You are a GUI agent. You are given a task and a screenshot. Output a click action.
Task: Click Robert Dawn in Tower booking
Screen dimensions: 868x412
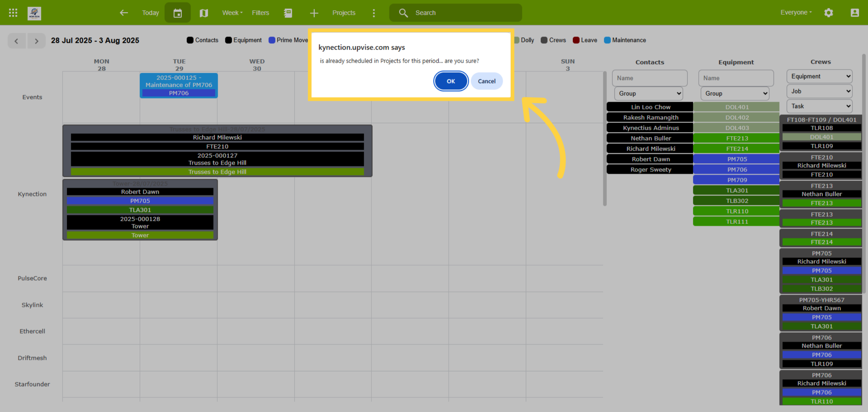click(140, 192)
